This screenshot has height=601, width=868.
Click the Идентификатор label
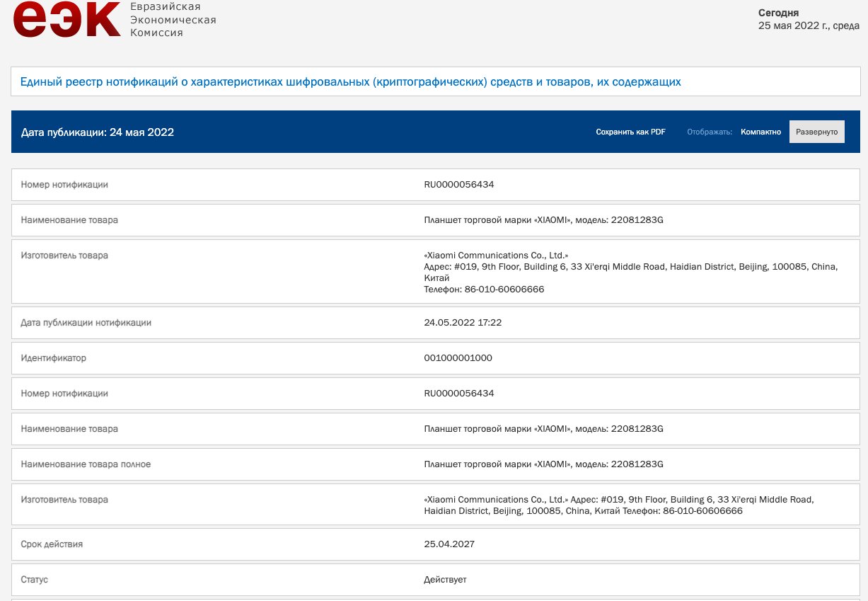54,358
